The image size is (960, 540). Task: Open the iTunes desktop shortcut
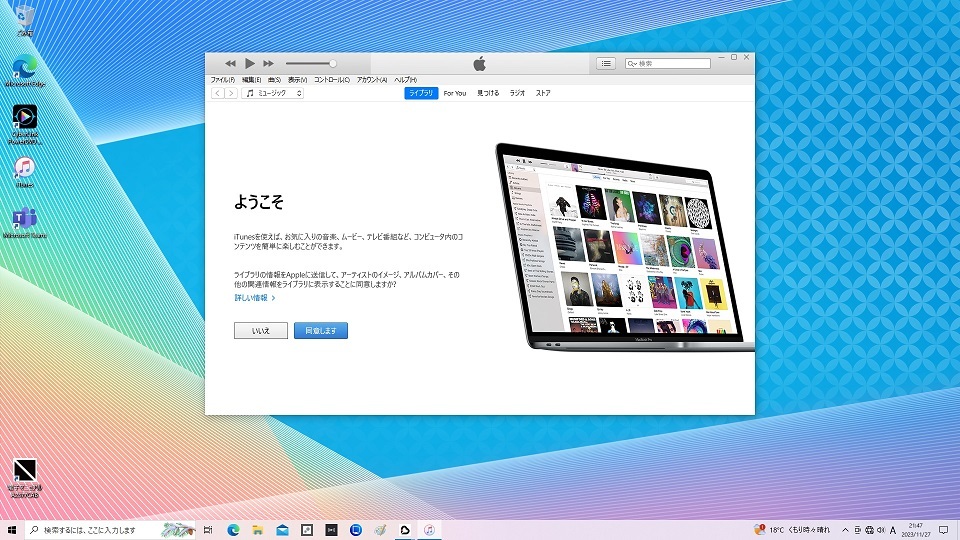coord(24,172)
